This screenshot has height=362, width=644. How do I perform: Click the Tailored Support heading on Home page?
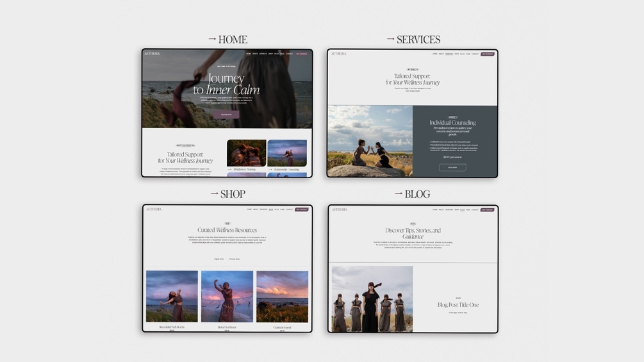(185, 157)
